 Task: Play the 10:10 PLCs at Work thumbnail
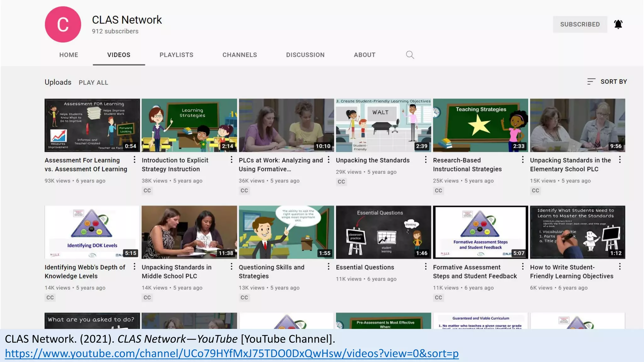coord(286,125)
